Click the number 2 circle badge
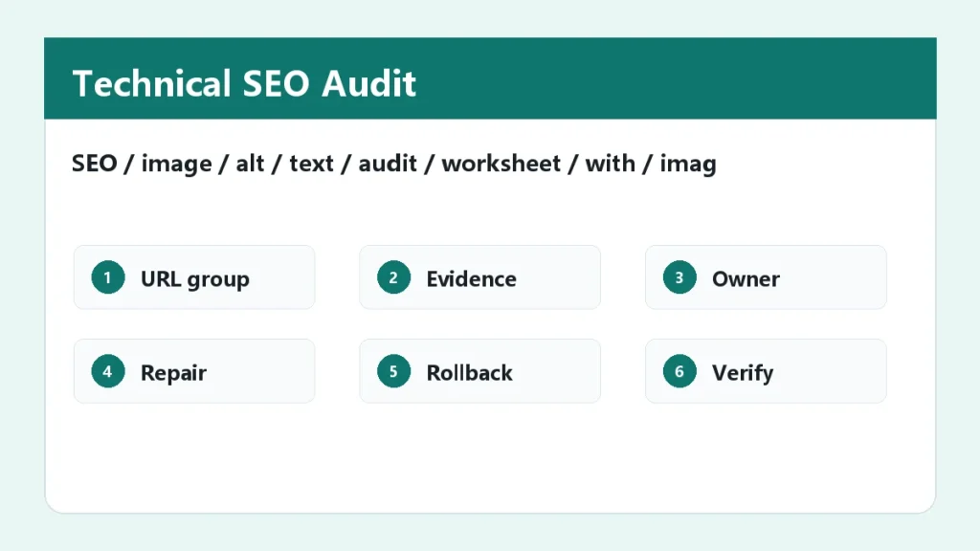980x551 pixels. click(x=393, y=277)
